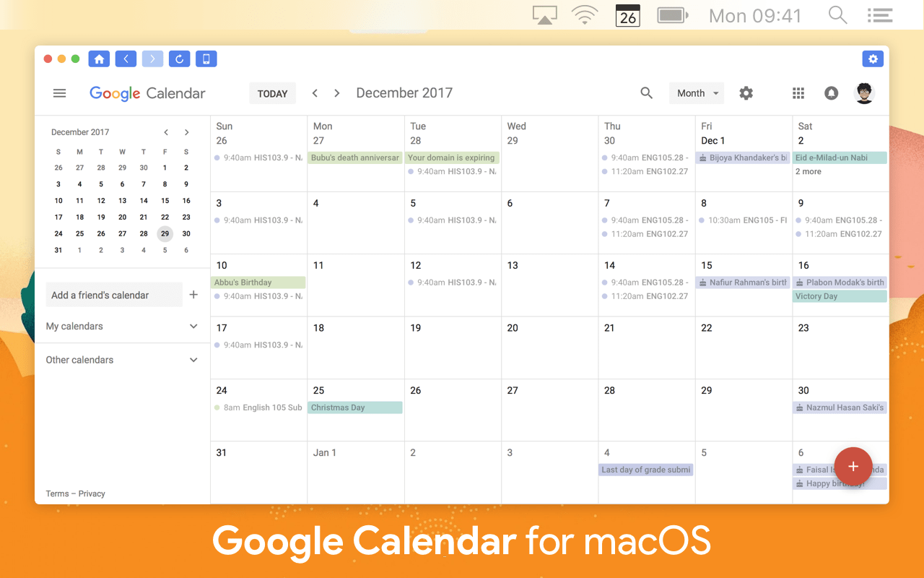Reload the page with the refresh icon
The height and width of the screenshot is (578, 924).
179,59
